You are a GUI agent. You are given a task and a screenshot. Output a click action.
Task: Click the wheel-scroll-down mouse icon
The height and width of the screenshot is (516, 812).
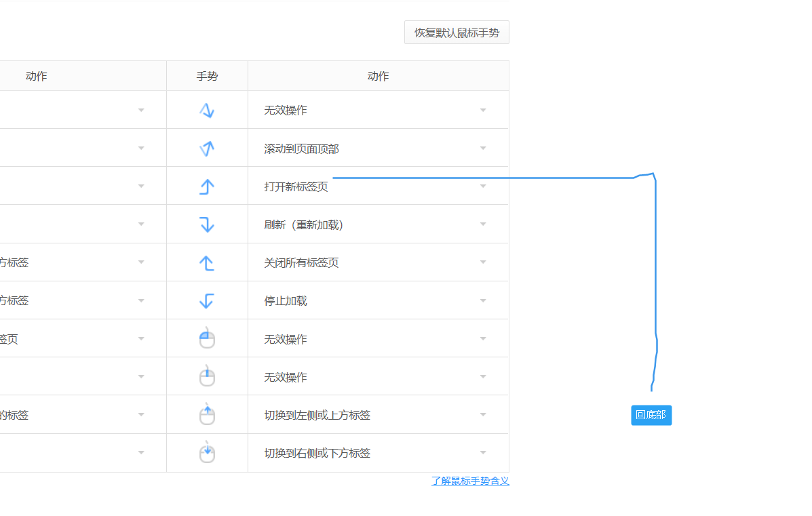(x=207, y=452)
